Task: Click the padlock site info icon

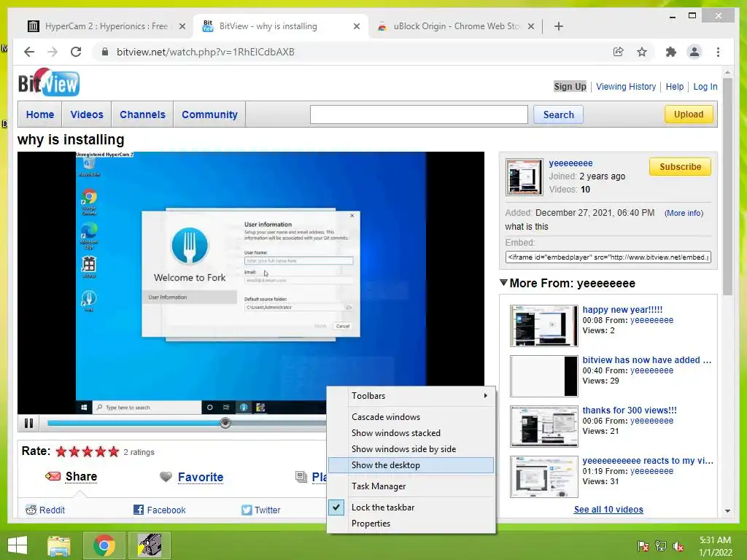Action: pos(105,52)
